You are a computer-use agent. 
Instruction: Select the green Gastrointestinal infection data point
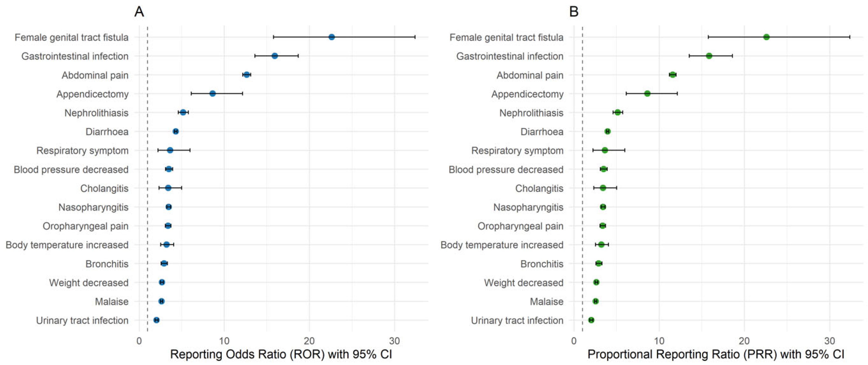(x=709, y=56)
